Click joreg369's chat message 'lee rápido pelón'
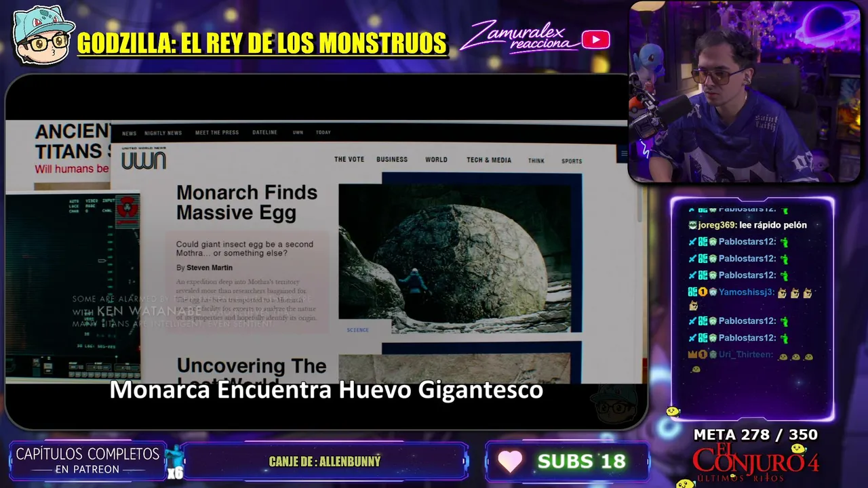The width and height of the screenshot is (868, 488). (x=747, y=225)
